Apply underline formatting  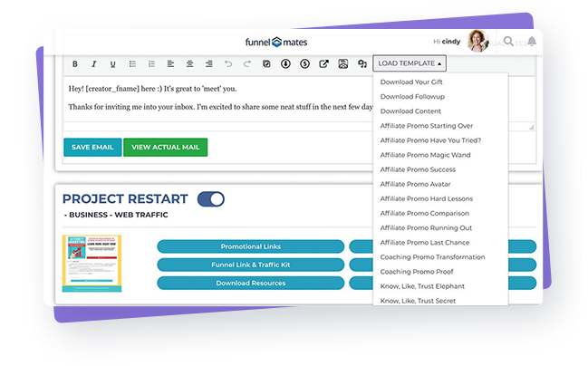point(112,64)
